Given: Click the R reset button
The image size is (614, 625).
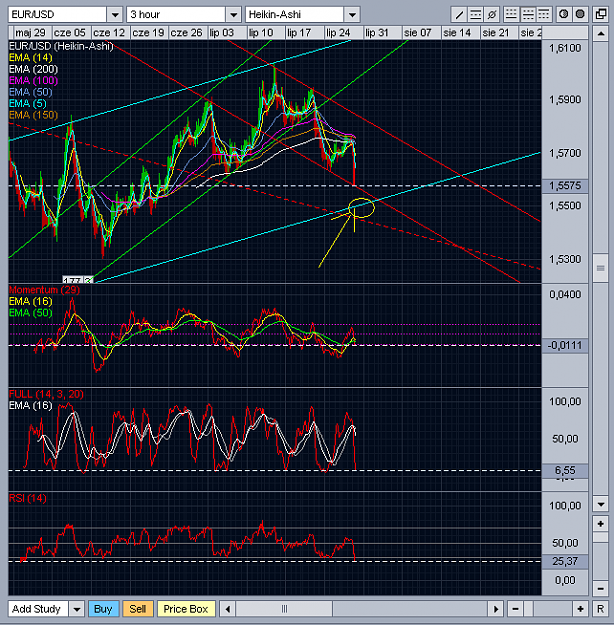Looking at the screenshot, I should [600, 609].
